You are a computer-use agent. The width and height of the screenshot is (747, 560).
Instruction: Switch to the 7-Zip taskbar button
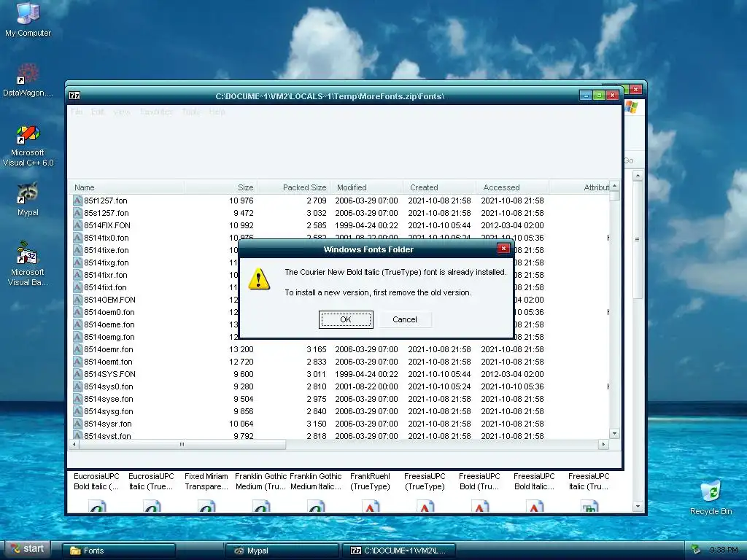(x=399, y=551)
